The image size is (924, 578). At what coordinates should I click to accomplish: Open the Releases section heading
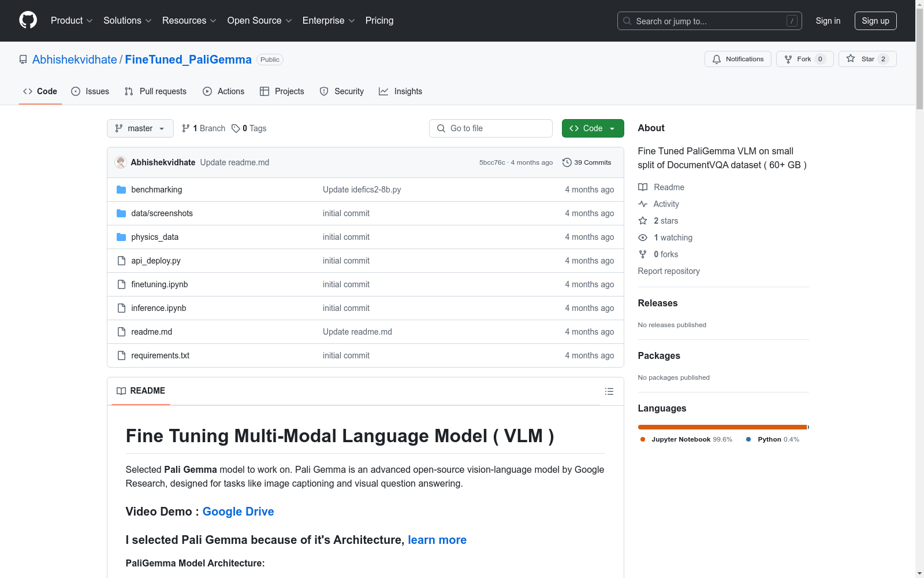click(658, 303)
